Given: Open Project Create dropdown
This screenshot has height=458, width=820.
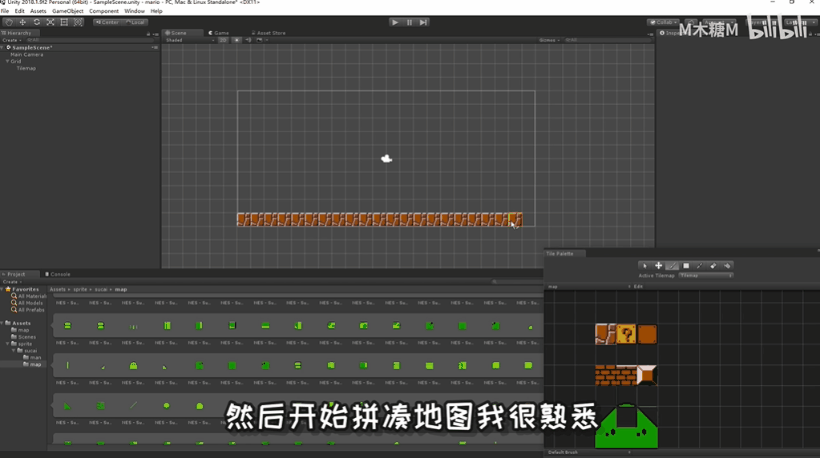Looking at the screenshot, I should point(12,281).
